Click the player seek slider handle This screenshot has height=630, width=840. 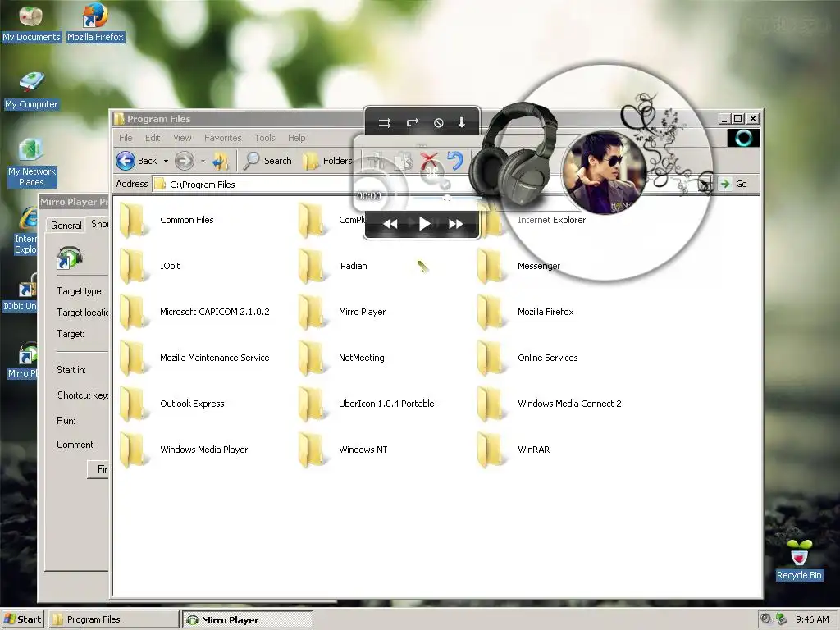click(x=447, y=198)
